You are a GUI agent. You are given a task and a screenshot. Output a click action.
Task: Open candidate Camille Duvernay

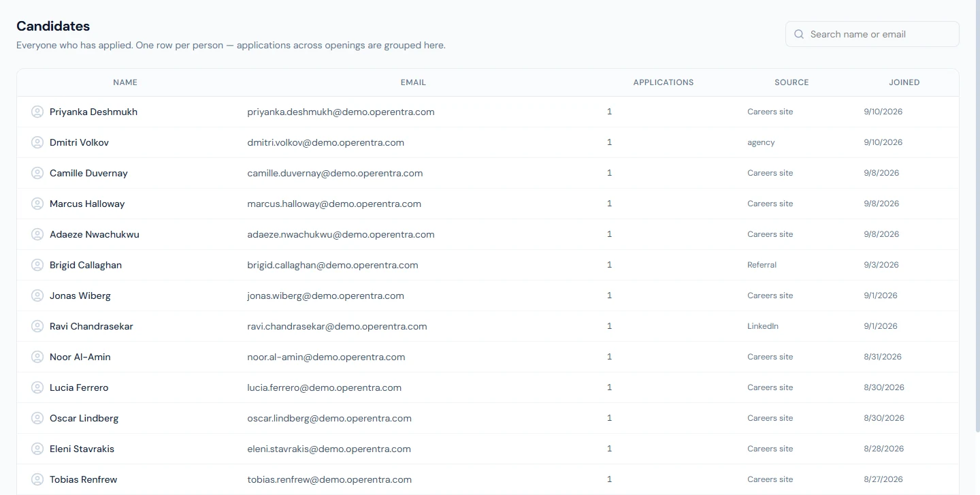point(88,173)
